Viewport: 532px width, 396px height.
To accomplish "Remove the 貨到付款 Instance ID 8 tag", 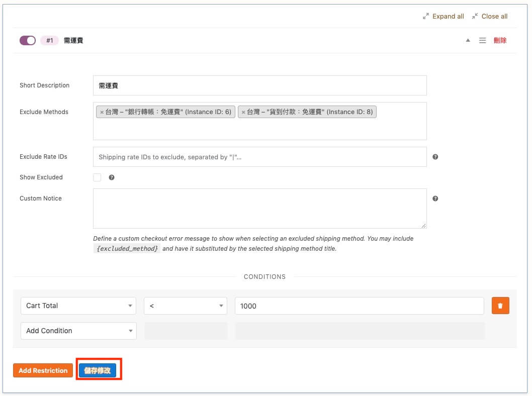I will tap(243, 112).
